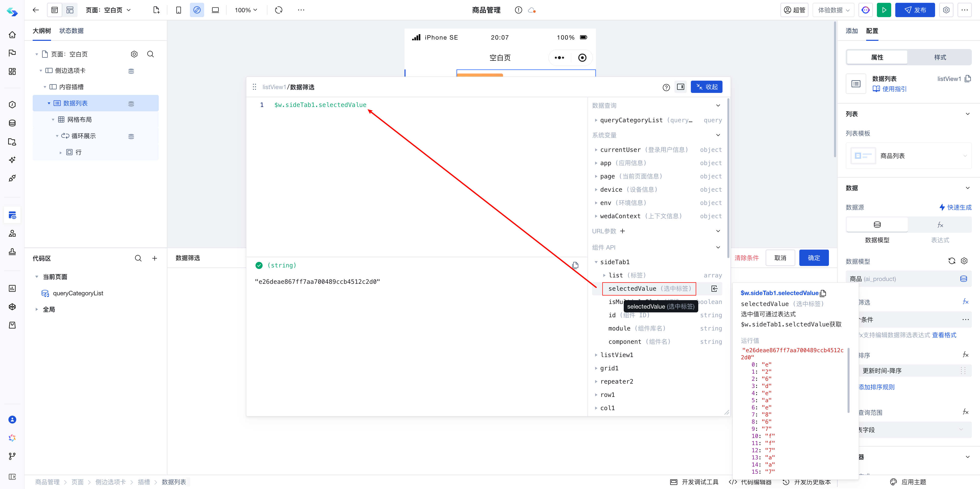Click 快速生成 link
The image size is (980, 489).
955,207
